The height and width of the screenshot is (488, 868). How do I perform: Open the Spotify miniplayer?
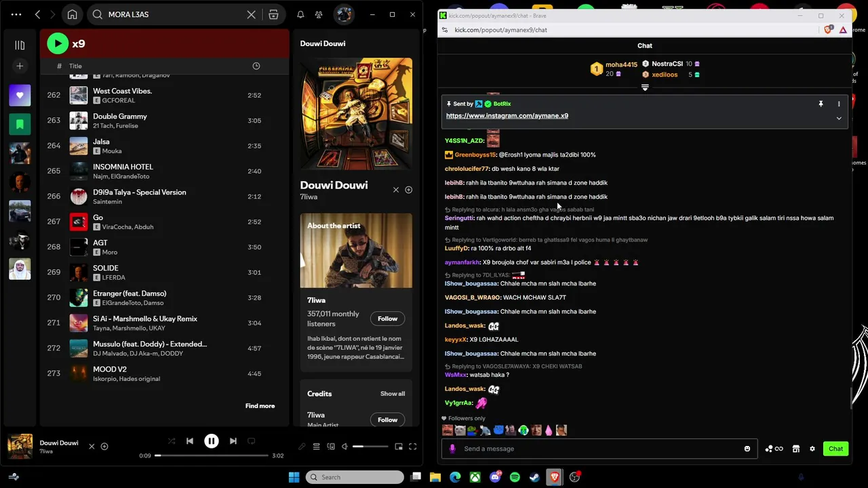pyautogui.click(x=399, y=447)
